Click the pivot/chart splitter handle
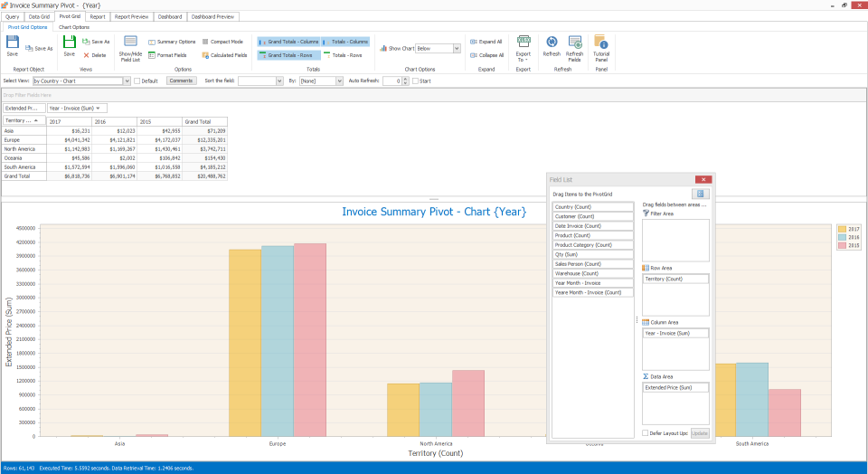This screenshot has width=868, height=474. click(x=433, y=199)
